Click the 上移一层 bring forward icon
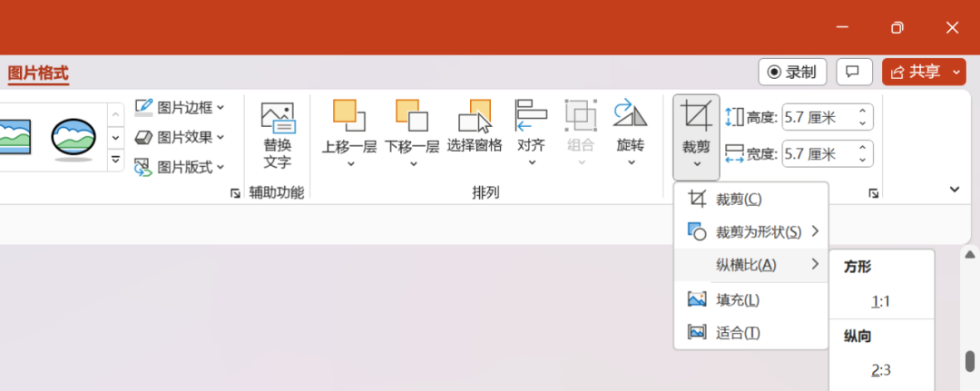The image size is (980, 391). [348, 115]
